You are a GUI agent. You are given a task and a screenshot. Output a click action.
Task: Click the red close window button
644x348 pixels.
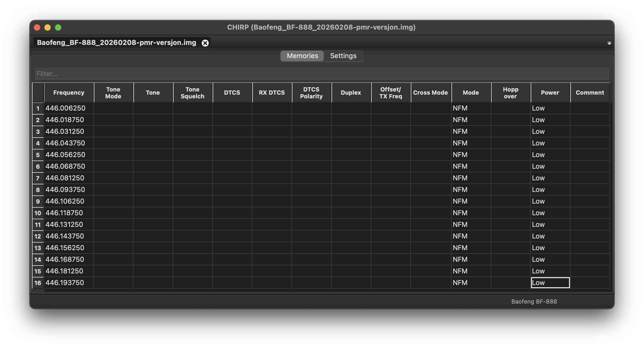click(37, 28)
